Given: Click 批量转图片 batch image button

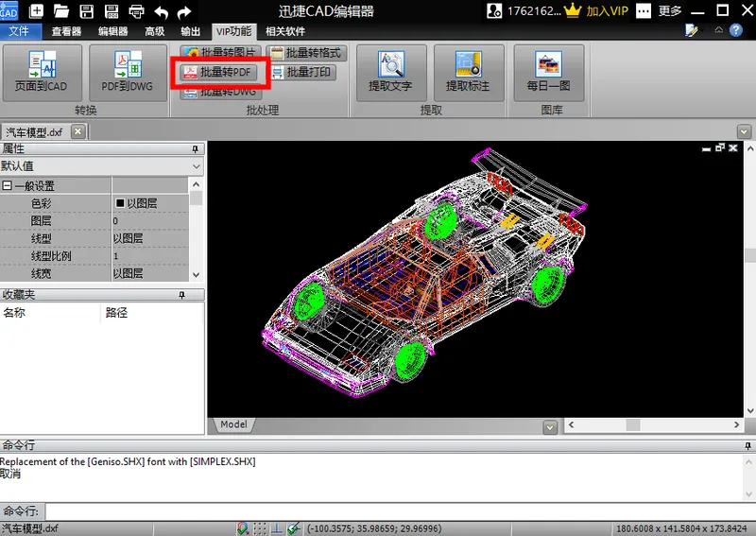Looking at the screenshot, I should click(221, 52).
